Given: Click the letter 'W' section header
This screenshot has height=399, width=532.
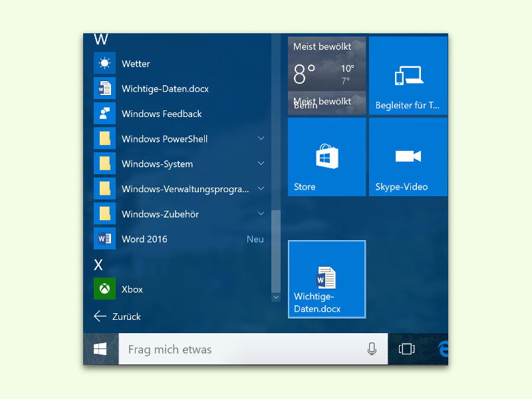Looking at the screenshot, I should (x=101, y=39).
